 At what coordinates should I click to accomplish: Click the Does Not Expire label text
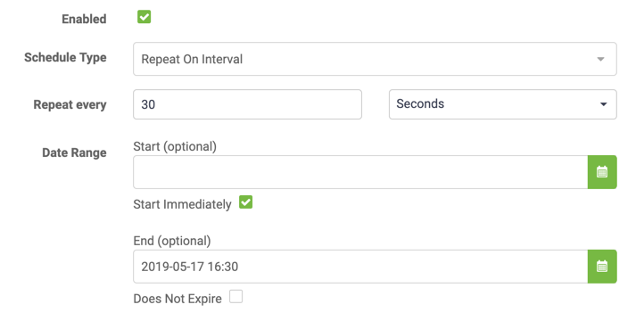tap(178, 299)
